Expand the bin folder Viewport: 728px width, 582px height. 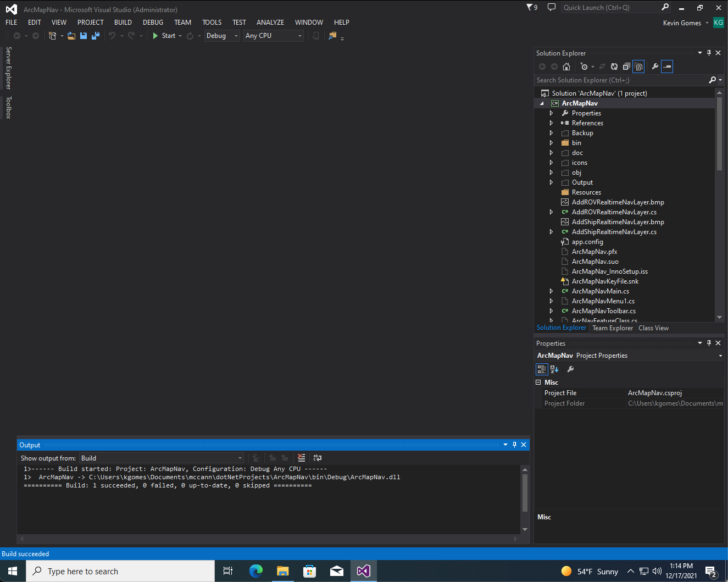click(551, 143)
